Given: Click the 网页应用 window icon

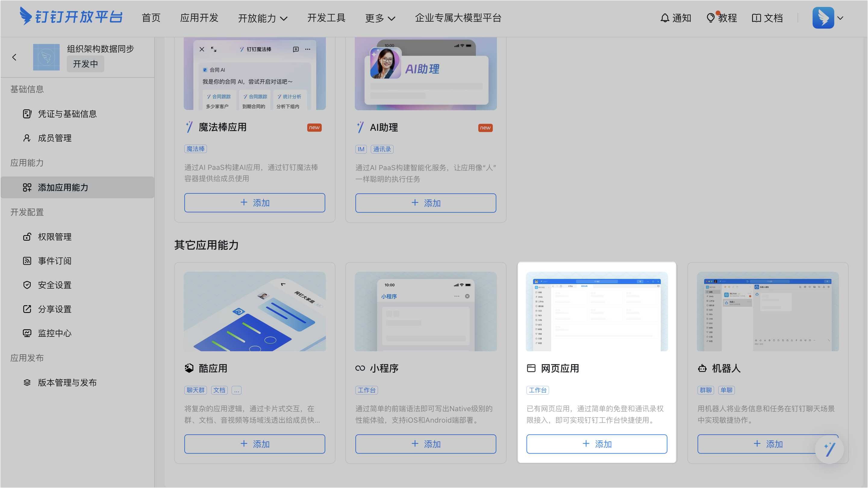Looking at the screenshot, I should pyautogui.click(x=531, y=368).
